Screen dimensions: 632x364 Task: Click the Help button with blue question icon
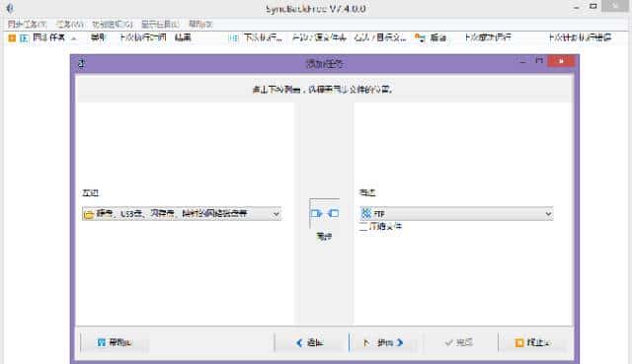tap(115, 342)
